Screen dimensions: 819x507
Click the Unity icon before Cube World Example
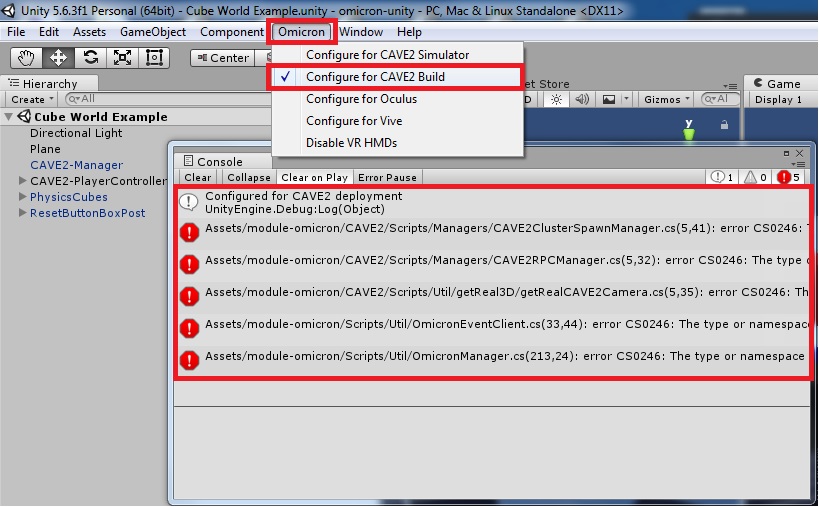click(x=24, y=116)
